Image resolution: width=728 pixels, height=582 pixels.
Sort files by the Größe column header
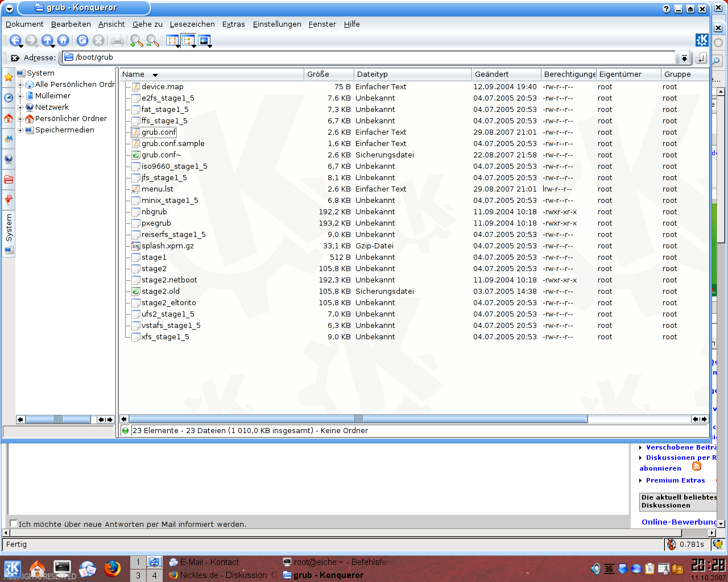(328, 74)
